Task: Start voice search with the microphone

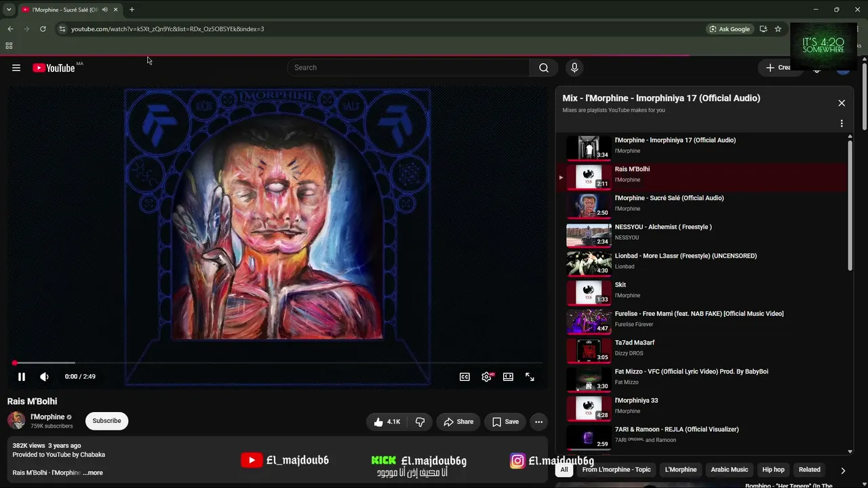Action: pos(574,68)
